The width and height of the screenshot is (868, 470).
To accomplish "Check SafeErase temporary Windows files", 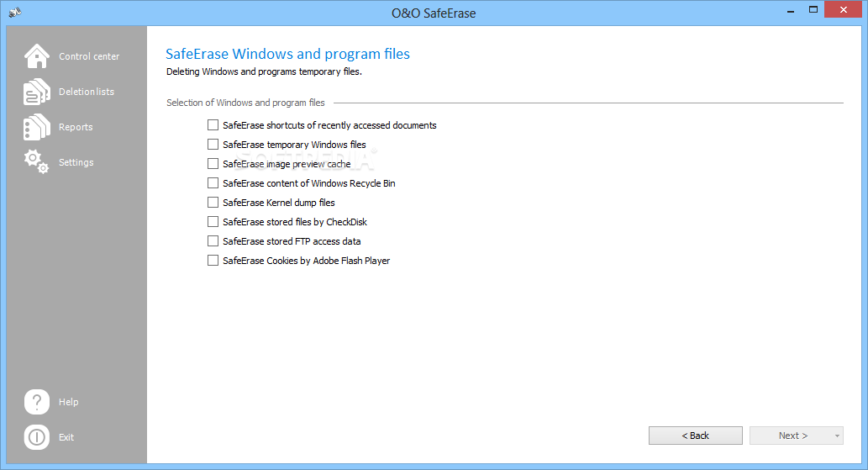I will pos(213,145).
